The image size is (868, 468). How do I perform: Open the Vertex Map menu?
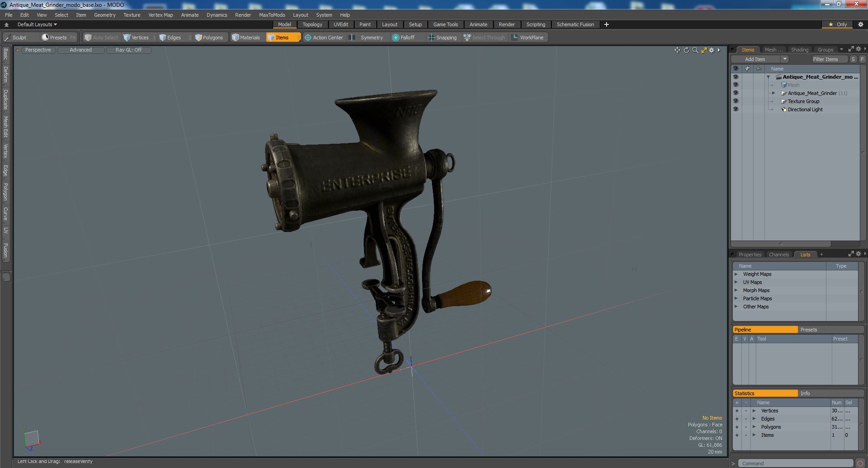coord(161,15)
